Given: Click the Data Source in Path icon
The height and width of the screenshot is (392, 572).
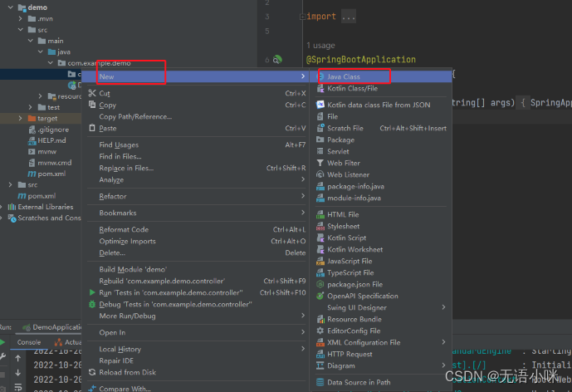Looking at the screenshot, I should [320, 382].
